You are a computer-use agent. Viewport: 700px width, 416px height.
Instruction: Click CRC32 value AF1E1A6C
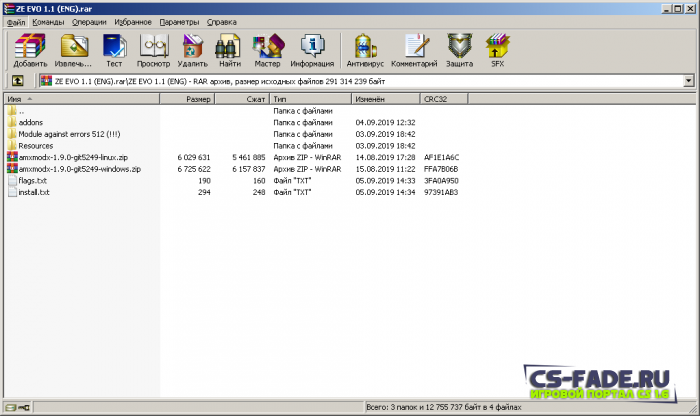click(x=442, y=157)
